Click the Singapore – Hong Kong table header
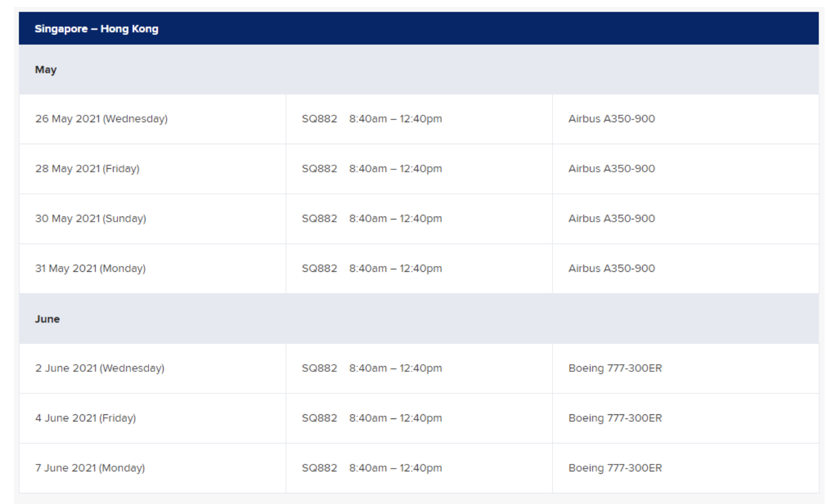The width and height of the screenshot is (828, 504). (419, 29)
